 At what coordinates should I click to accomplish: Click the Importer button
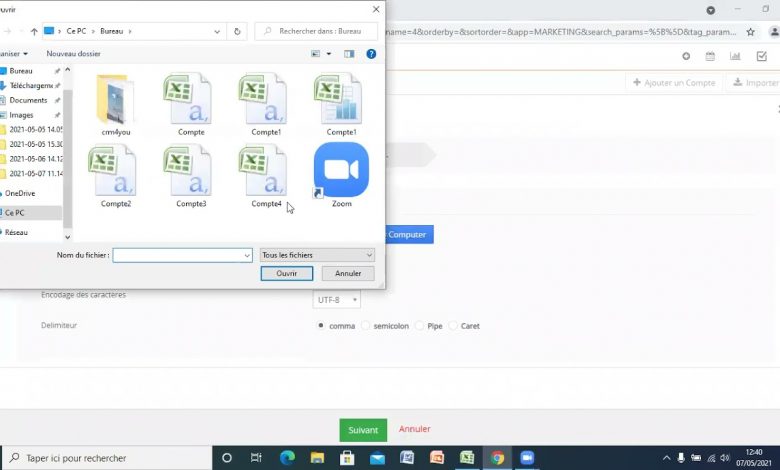tap(754, 83)
